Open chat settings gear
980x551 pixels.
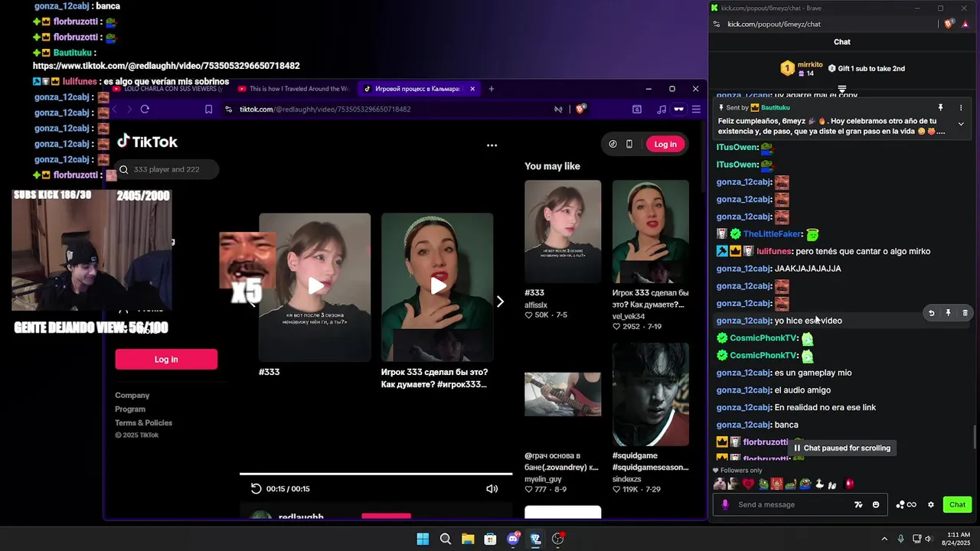[931, 504]
